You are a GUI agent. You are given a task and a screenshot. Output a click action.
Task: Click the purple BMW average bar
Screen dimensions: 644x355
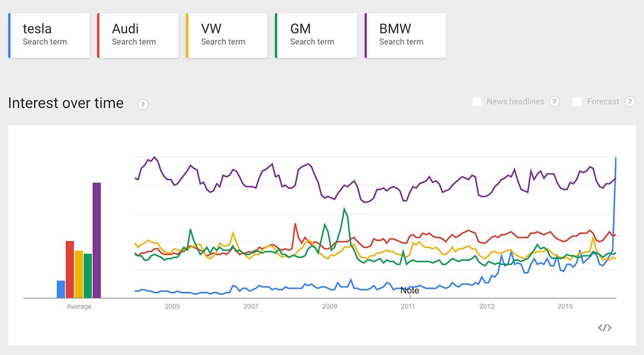[x=97, y=240]
